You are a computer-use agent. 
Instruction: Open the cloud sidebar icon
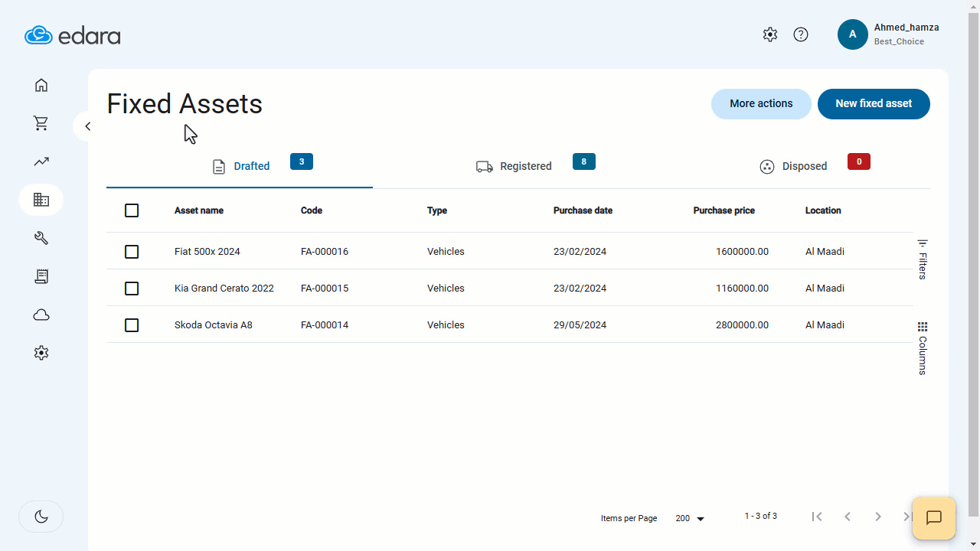(41, 315)
